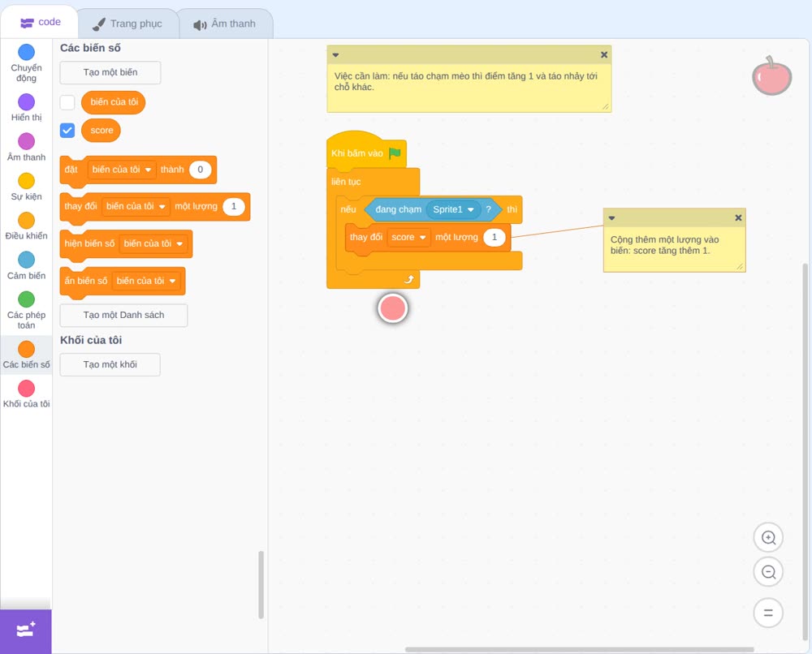This screenshot has width=812, height=654.
Task: Open the Các phép toán category
Action: point(26,311)
